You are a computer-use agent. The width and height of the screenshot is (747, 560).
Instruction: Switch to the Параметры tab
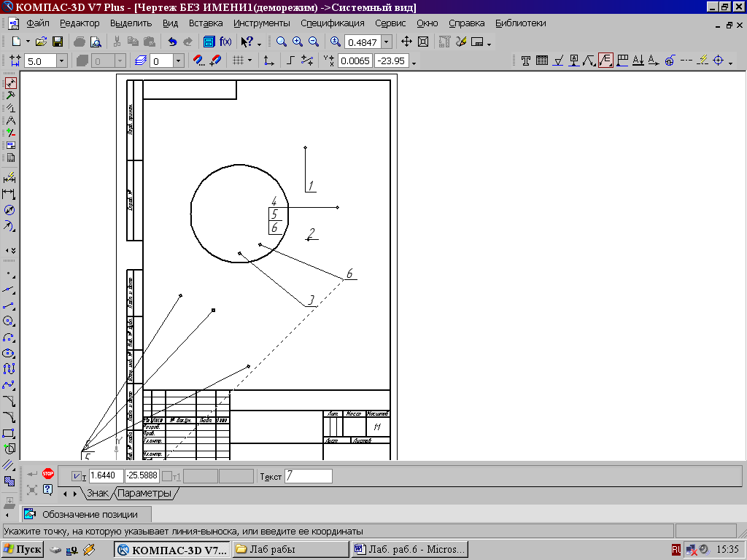(144, 494)
